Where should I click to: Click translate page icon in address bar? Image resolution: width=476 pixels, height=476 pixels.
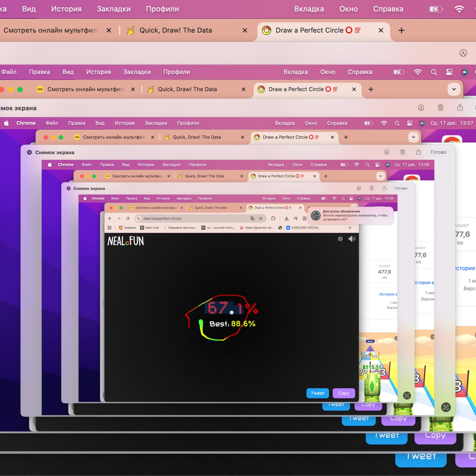253,218
